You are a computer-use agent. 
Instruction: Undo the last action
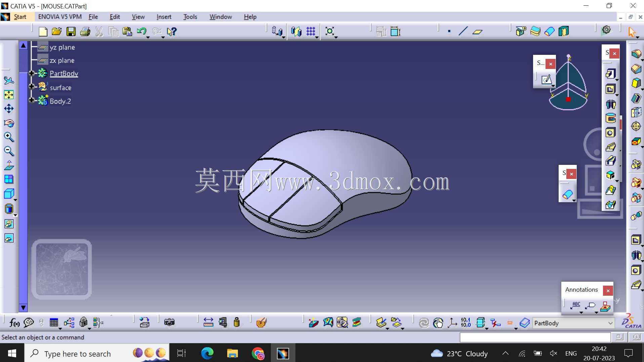[x=142, y=32]
